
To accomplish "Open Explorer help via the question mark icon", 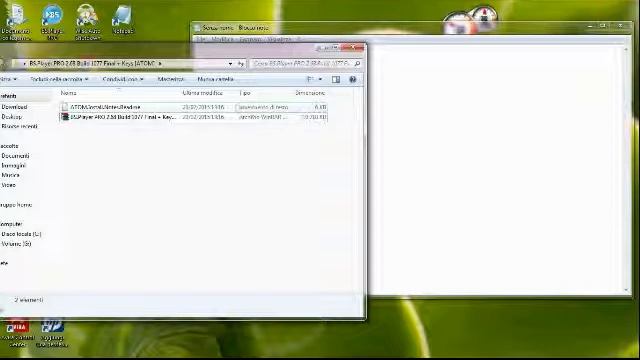I will (x=353, y=80).
